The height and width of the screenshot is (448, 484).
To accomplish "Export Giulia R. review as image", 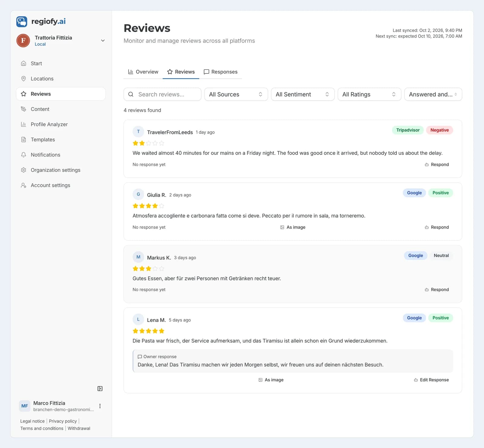I will (293, 227).
